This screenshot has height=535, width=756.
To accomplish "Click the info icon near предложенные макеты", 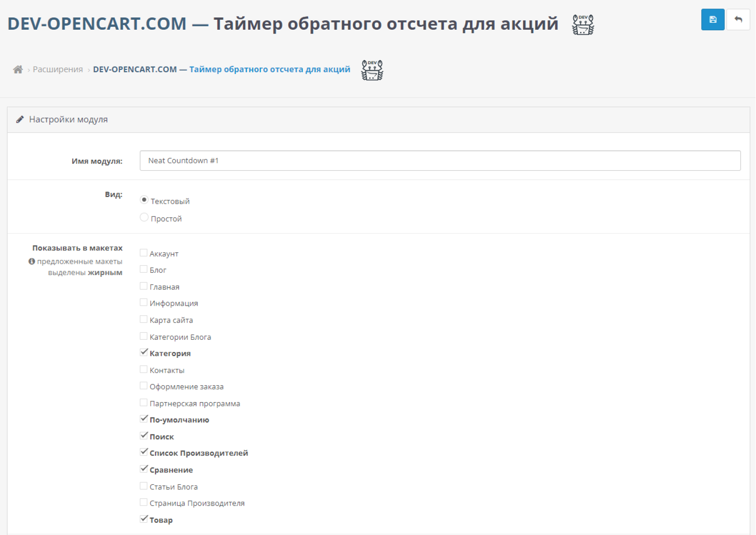I will (32, 261).
